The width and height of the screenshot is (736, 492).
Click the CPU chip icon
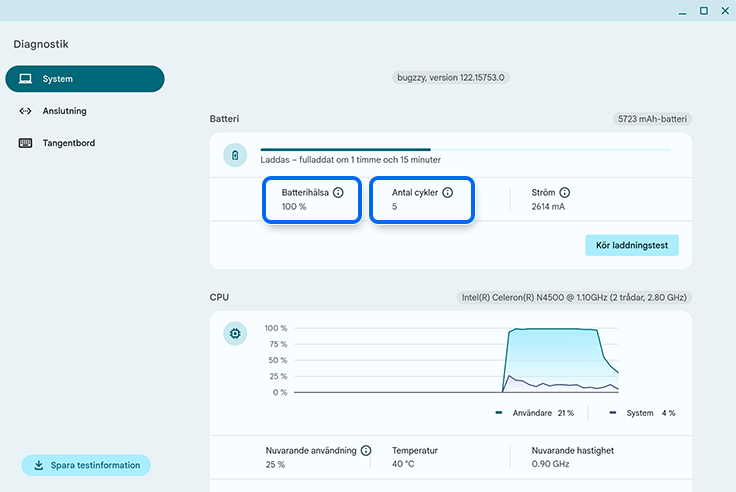(235, 333)
